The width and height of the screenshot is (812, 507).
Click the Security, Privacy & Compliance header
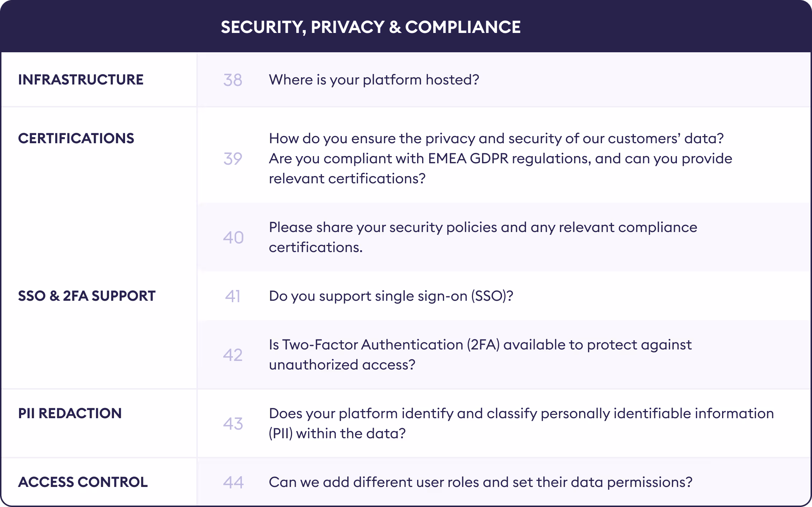[371, 27]
